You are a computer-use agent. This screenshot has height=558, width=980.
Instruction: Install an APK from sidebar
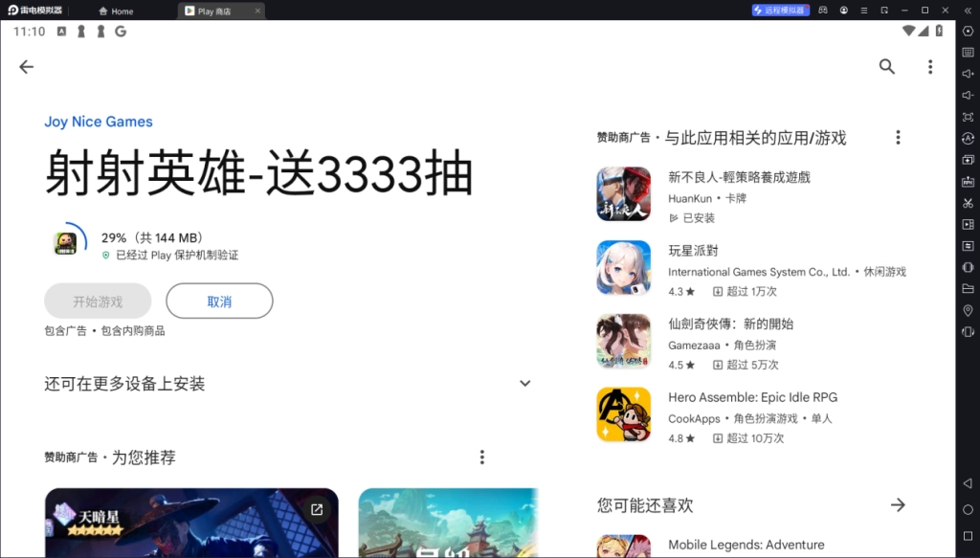[969, 181]
